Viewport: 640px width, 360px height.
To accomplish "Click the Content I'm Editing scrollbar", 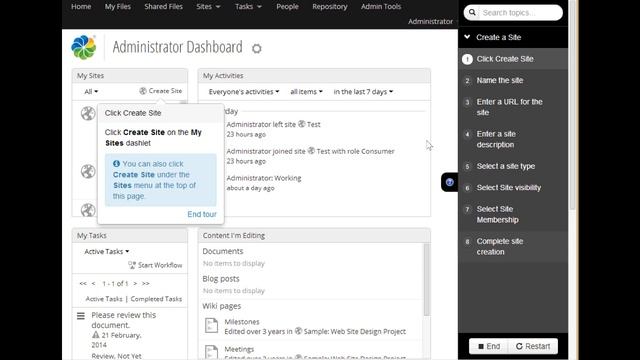I will click(427, 280).
